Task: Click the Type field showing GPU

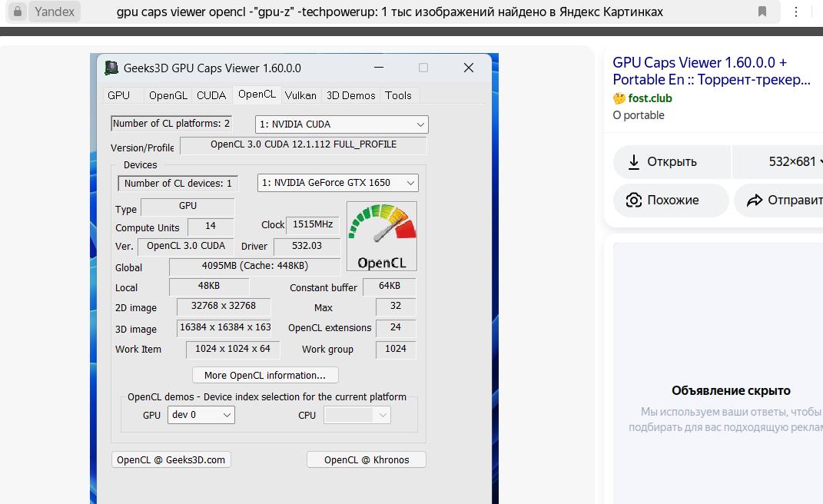Action: (187, 207)
